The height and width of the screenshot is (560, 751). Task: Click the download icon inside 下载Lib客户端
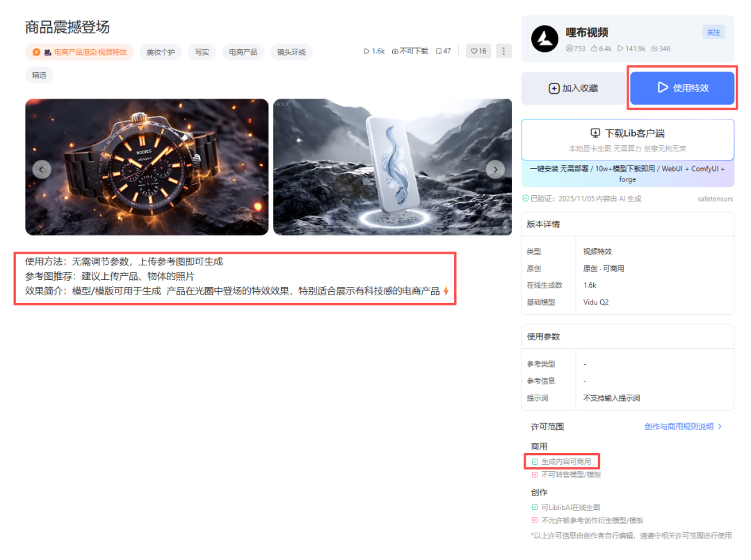point(595,133)
